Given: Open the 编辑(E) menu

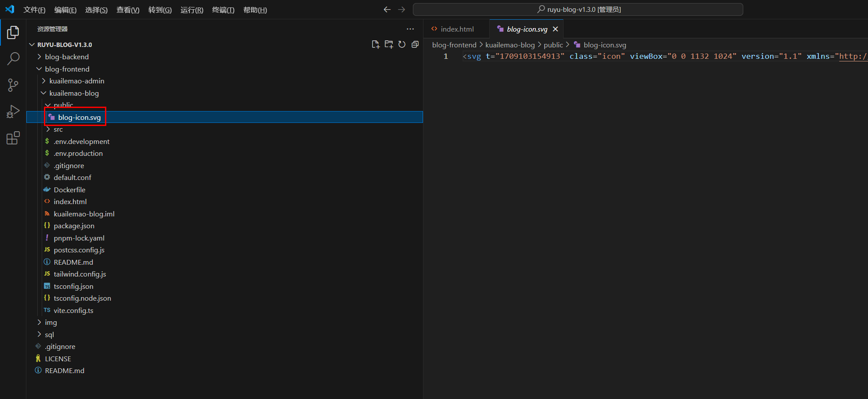Looking at the screenshot, I should pyautogui.click(x=65, y=10).
